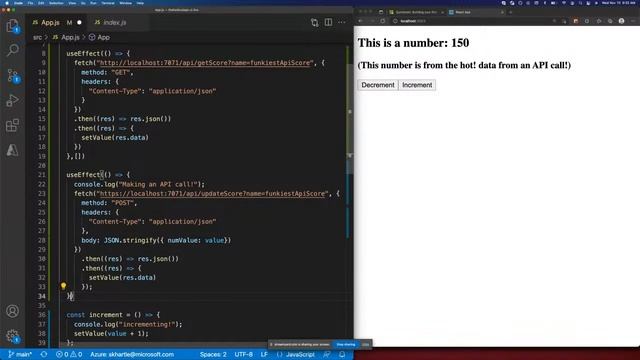Close the React App browser tab
640x360 pixels.
(502, 12)
